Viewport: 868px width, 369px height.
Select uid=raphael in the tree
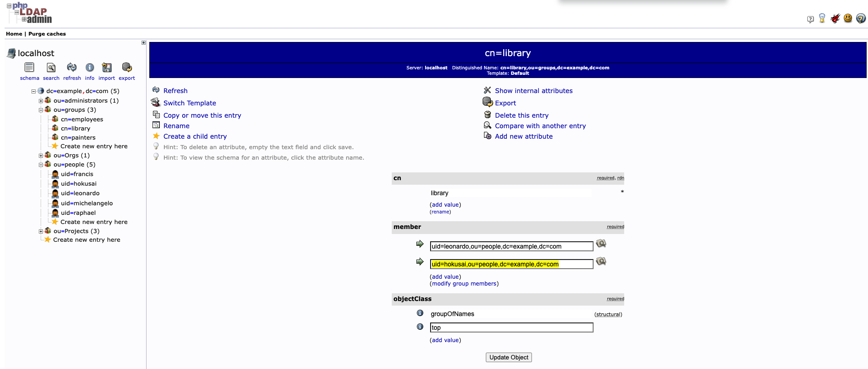(x=78, y=213)
